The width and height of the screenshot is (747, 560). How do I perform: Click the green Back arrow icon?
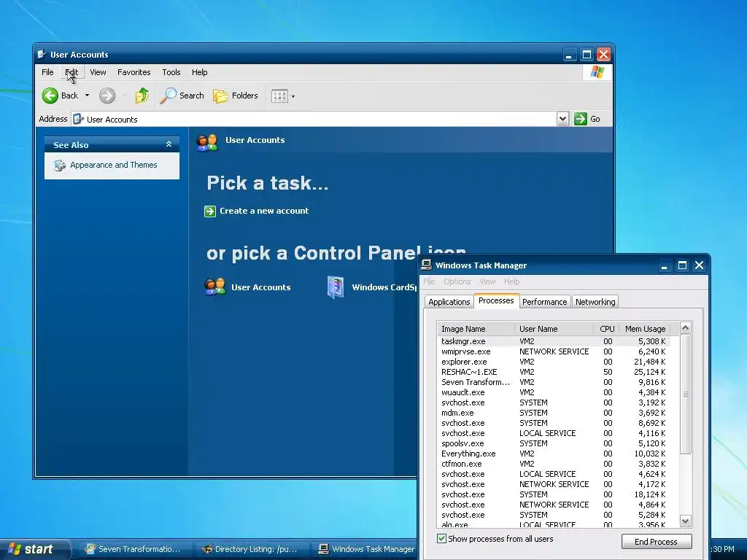(x=50, y=96)
